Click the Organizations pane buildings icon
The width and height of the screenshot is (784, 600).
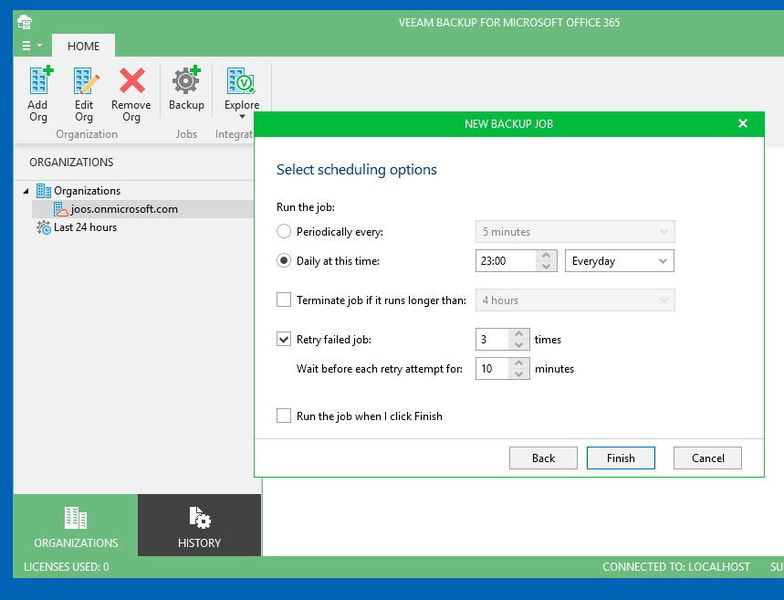point(76,518)
